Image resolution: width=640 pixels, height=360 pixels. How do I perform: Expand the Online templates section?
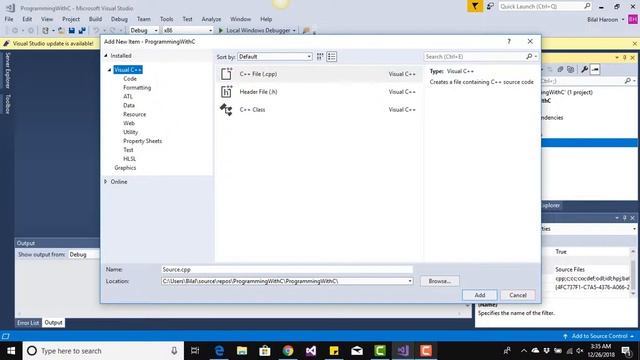(106, 182)
